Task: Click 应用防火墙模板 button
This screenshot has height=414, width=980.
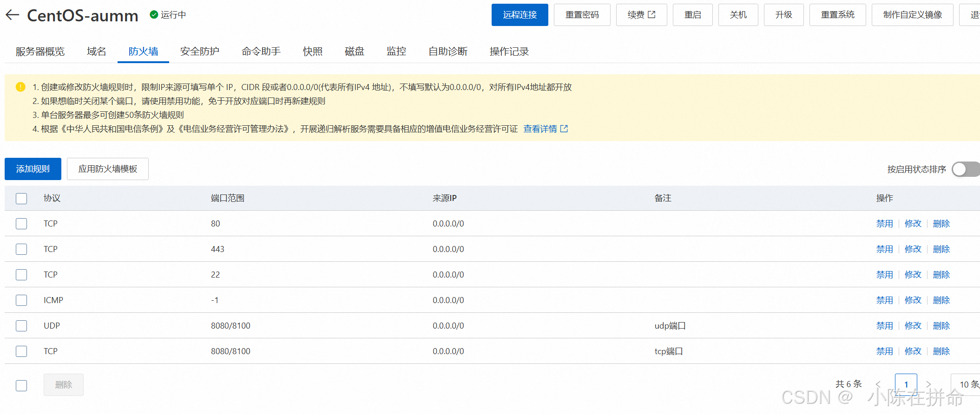Action: (108, 169)
